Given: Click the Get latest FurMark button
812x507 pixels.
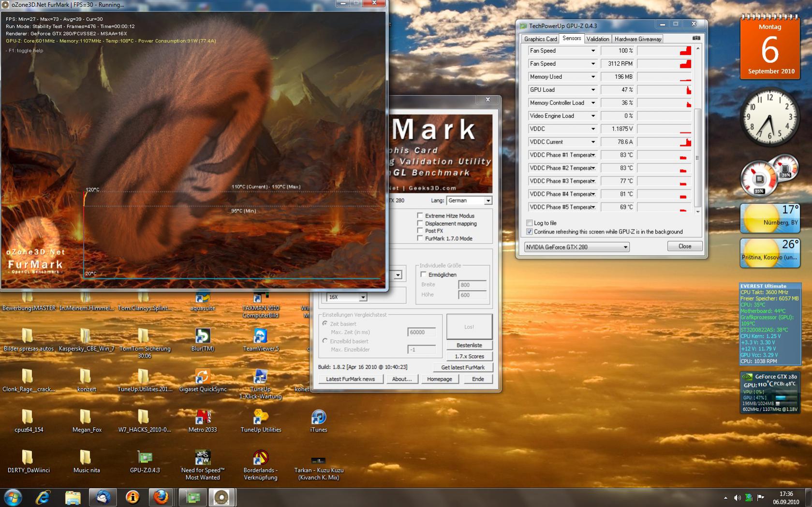Looking at the screenshot, I should (x=462, y=367).
